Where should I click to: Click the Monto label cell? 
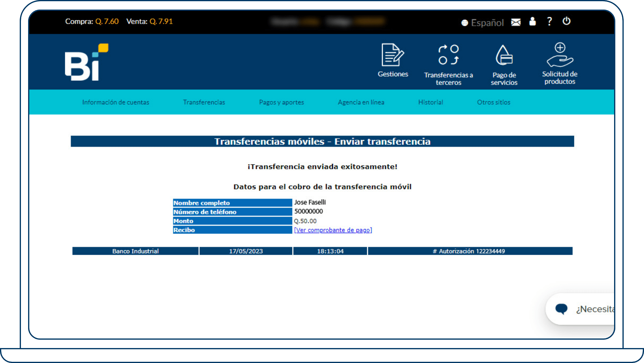pos(232,221)
